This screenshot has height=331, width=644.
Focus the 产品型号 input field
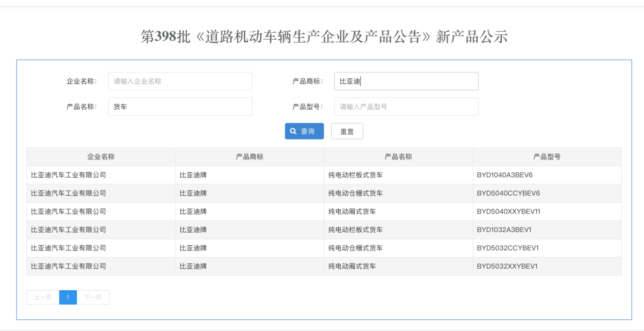406,107
